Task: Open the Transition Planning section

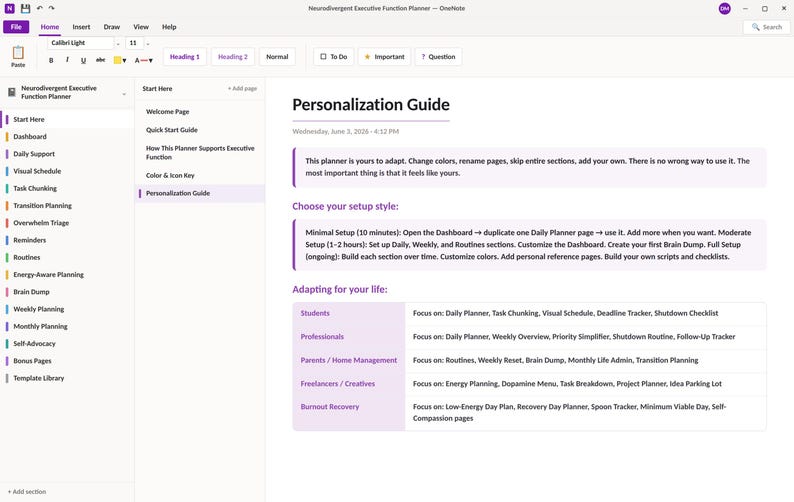Action: tap(67, 206)
